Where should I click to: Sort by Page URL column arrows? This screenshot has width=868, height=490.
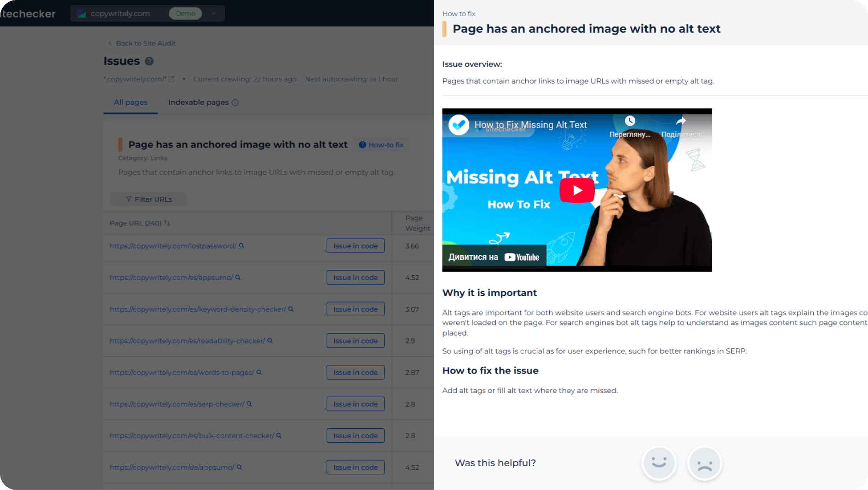tap(167, 223)
